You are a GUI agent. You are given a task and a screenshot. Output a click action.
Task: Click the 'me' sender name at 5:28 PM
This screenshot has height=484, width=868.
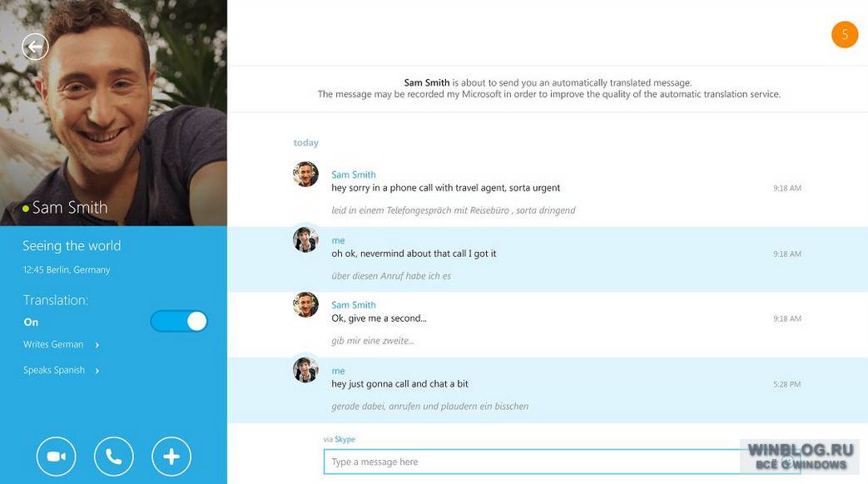point(338,371)
